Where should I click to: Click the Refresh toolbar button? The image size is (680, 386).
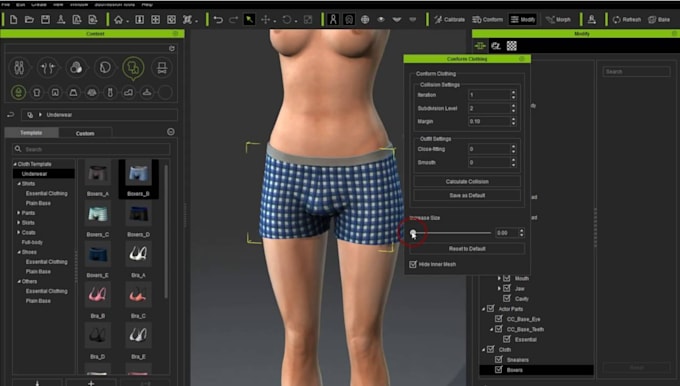click(627, 20)
